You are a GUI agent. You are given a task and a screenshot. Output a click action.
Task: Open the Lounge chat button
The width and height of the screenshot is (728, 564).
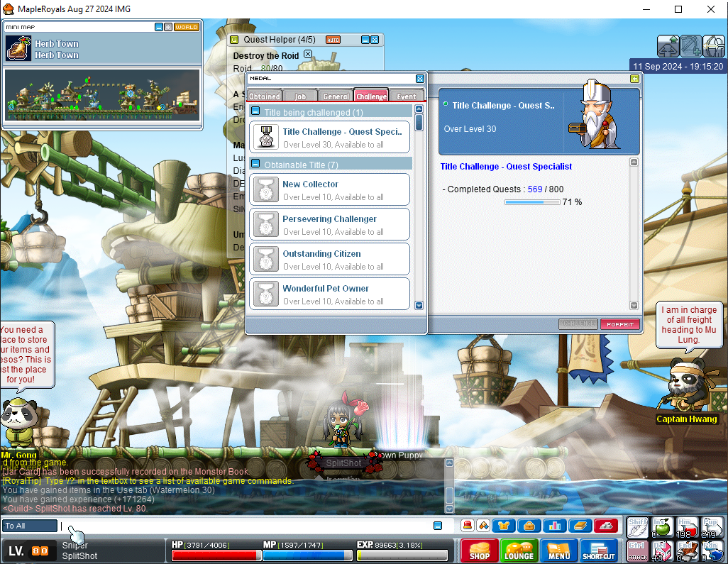point(519,551)
